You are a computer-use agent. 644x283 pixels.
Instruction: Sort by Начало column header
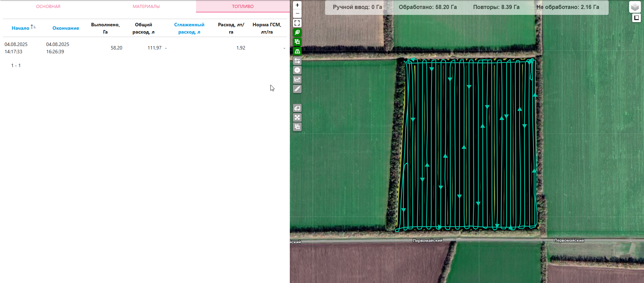[20, 28]
